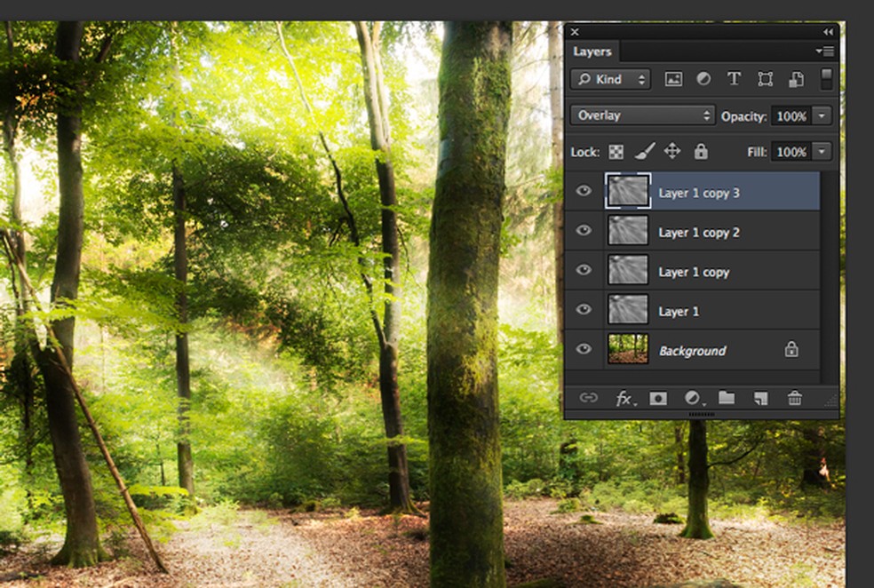Screen dimensions: 874x588
Task: Click the Layer 1 thumbnail
Action: (x=627, y=310)
